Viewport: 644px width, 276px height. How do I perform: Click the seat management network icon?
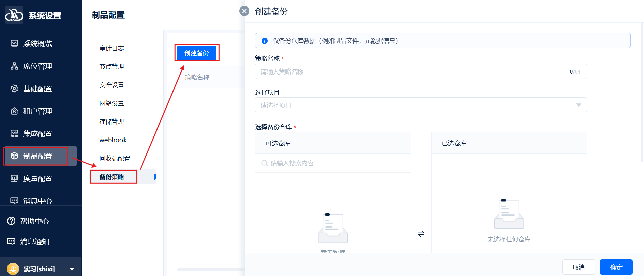tap(14, 66)
